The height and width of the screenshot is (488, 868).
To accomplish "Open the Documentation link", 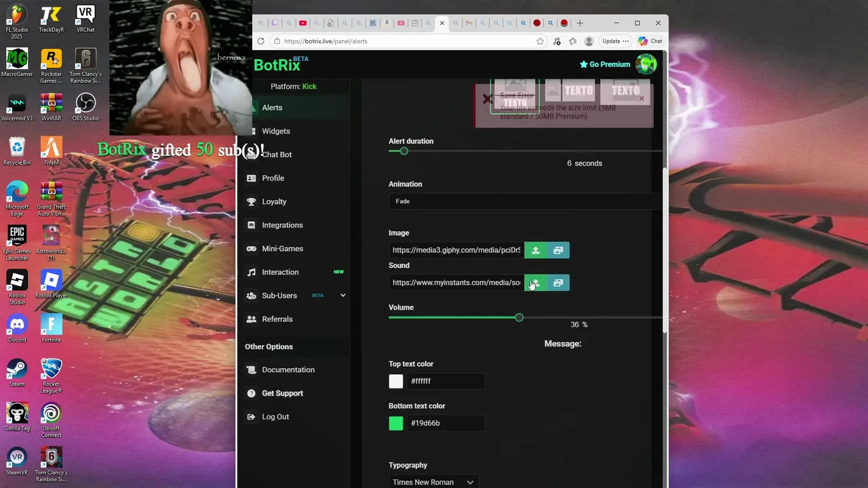I will tap(288, 369).
